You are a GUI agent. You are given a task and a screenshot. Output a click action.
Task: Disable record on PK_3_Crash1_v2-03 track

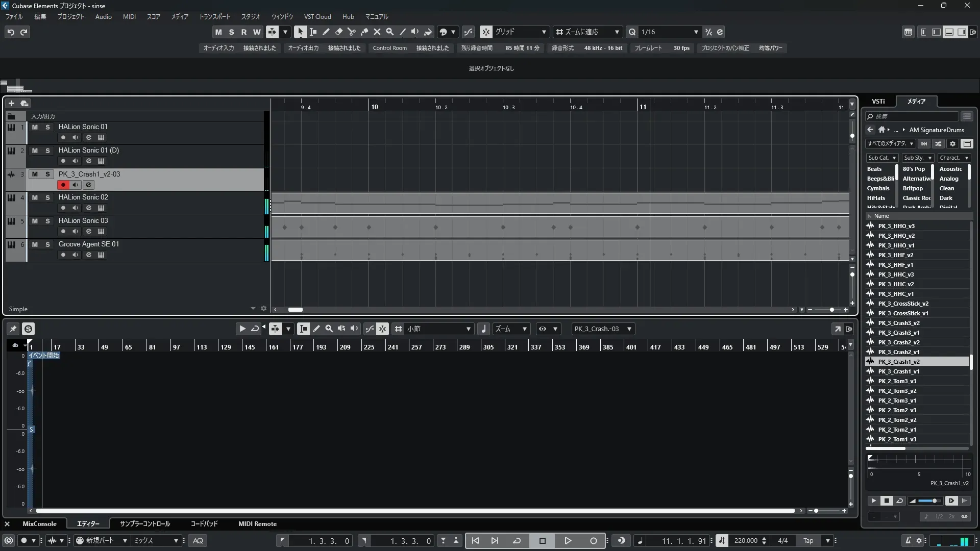point(63,185)
